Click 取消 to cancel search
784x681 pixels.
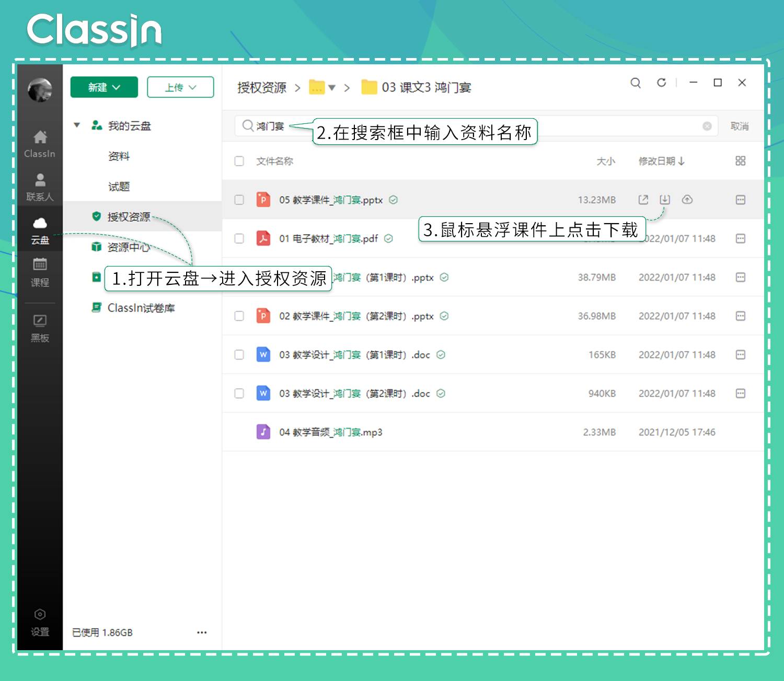[x=740, y=126]
